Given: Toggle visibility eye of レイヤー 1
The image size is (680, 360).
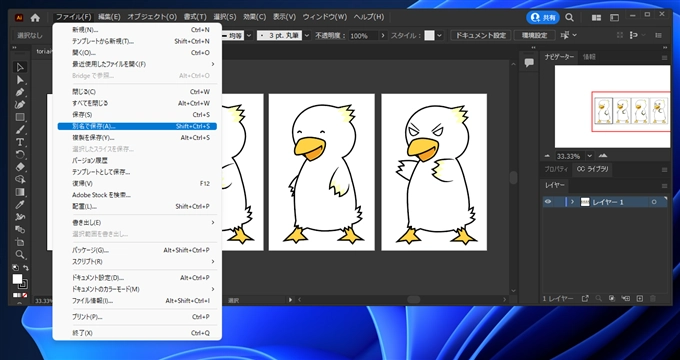Looking at the screenshot, I should click(548, 202).
